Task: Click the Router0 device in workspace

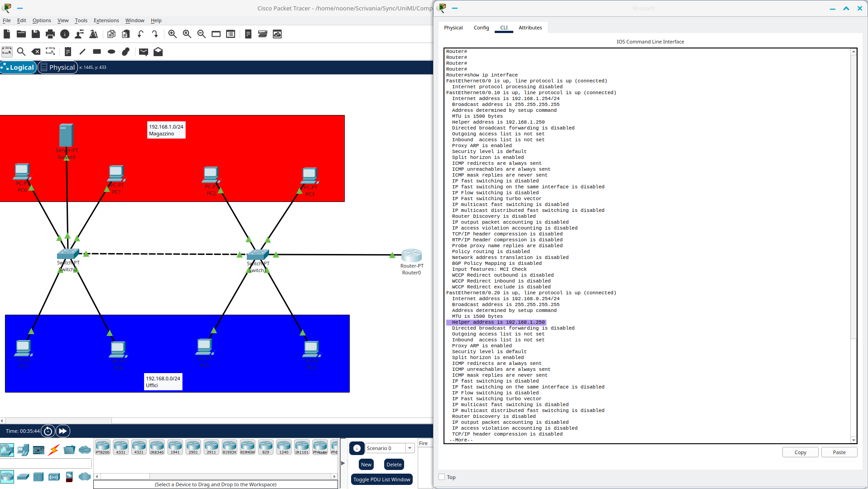Action: click(412, 255)
